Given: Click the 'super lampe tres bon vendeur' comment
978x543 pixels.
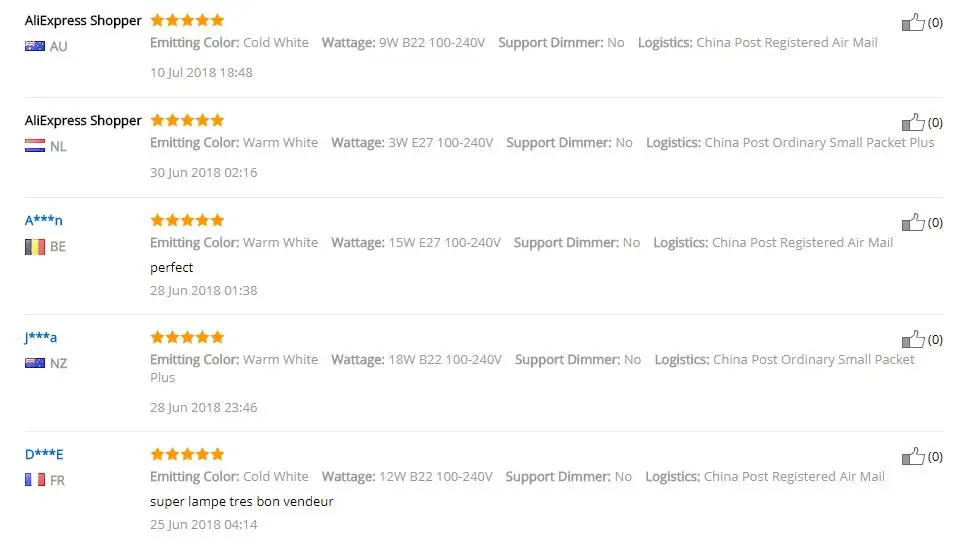Looking at the screenshot, I should coord(241,501).
